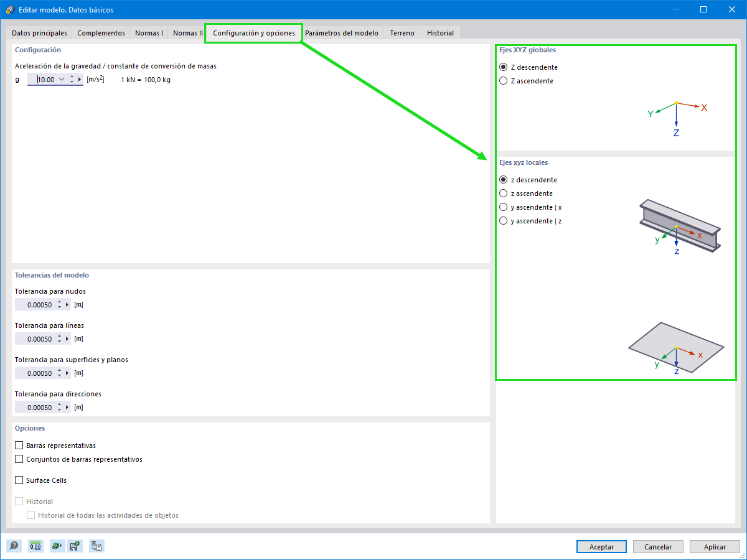Click Tolerancia para superficies y planos spinner
Viewport: 747px width, 560px height.
coord(60,373)
